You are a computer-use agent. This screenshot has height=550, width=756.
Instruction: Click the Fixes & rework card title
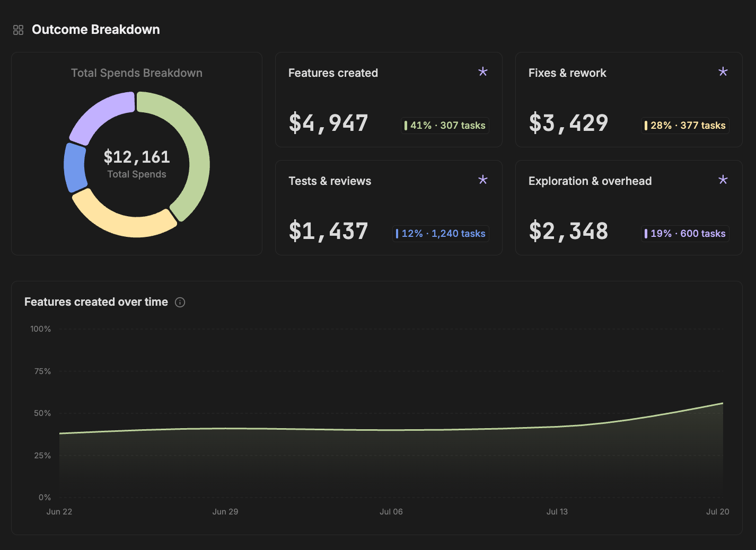click(567, 73)
